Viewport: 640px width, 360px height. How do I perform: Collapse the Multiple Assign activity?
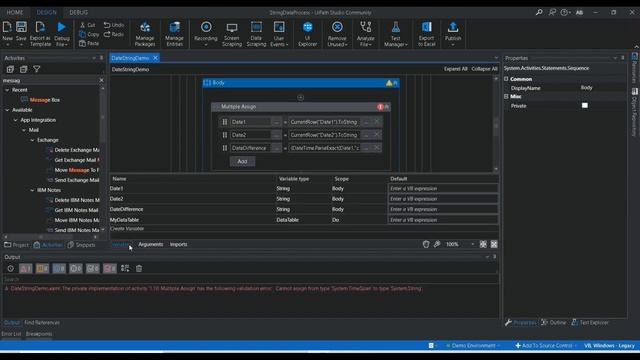click(x=387, y=107)
